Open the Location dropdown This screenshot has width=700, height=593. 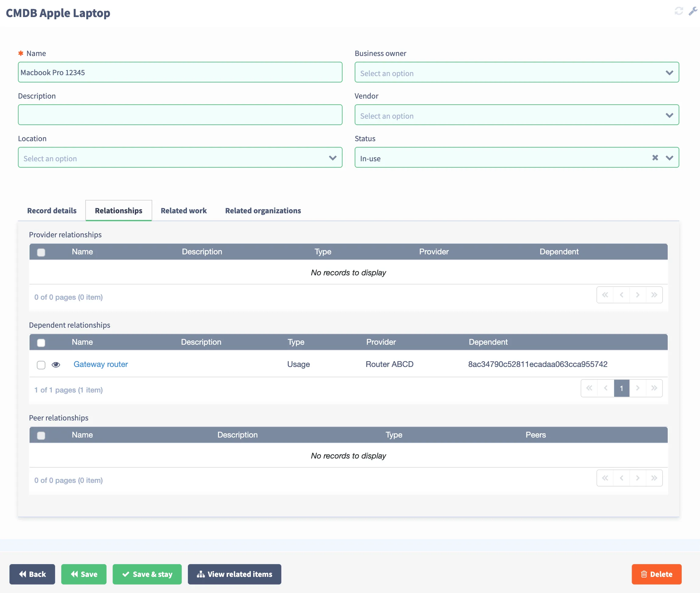coord(180,157)
